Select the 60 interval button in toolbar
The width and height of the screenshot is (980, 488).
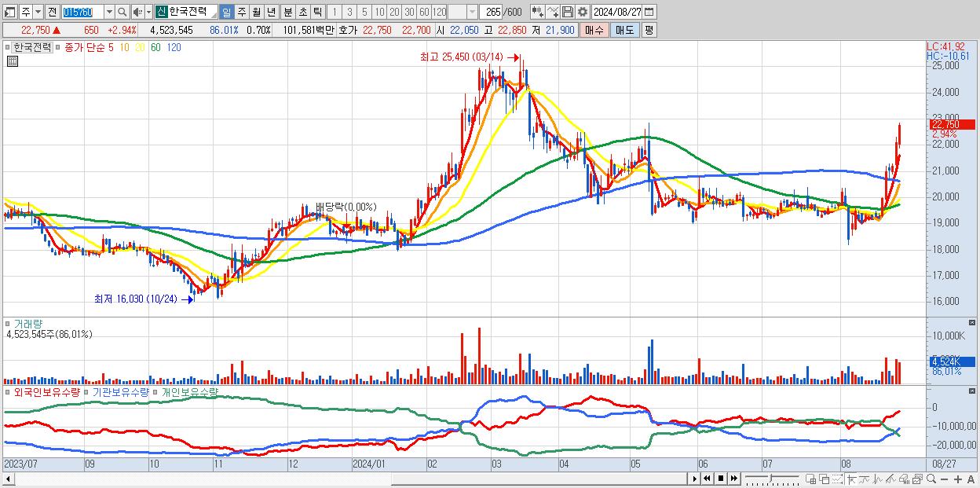tap(424, 12)
